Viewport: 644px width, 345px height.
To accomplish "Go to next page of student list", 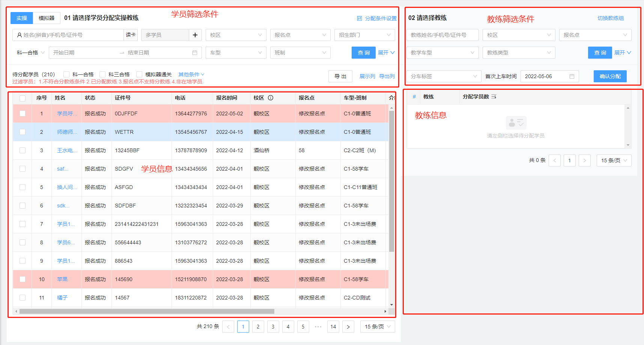I will [x=348, y=327].
